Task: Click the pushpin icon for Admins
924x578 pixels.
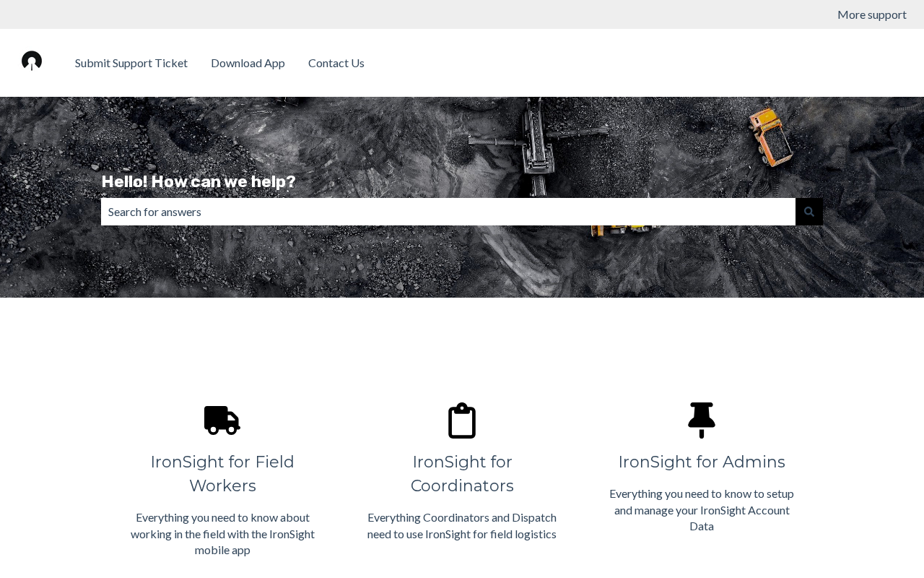Action: (x=702, y=420)
